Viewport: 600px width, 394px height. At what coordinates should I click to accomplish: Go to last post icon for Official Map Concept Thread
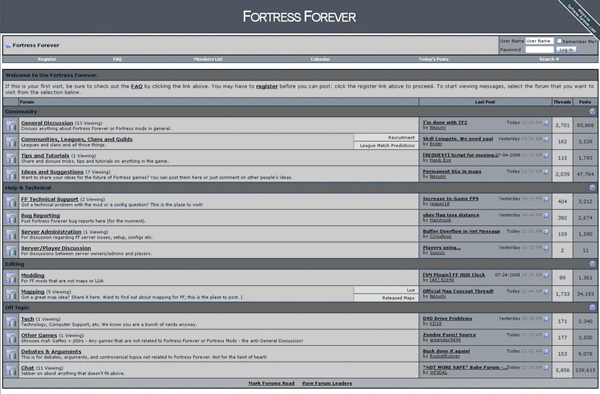click(x=546, y=291)
